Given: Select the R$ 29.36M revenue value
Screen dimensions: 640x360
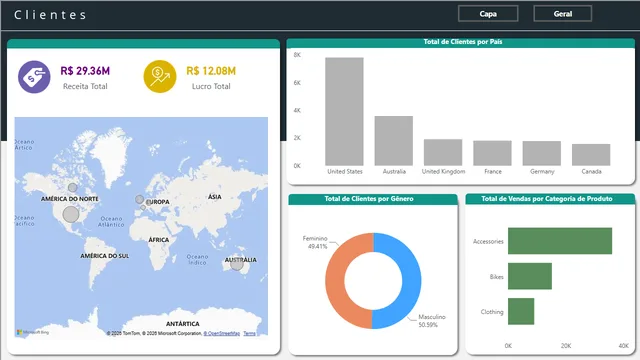Looking at the screenshot, I should click(x=85, y=71).
